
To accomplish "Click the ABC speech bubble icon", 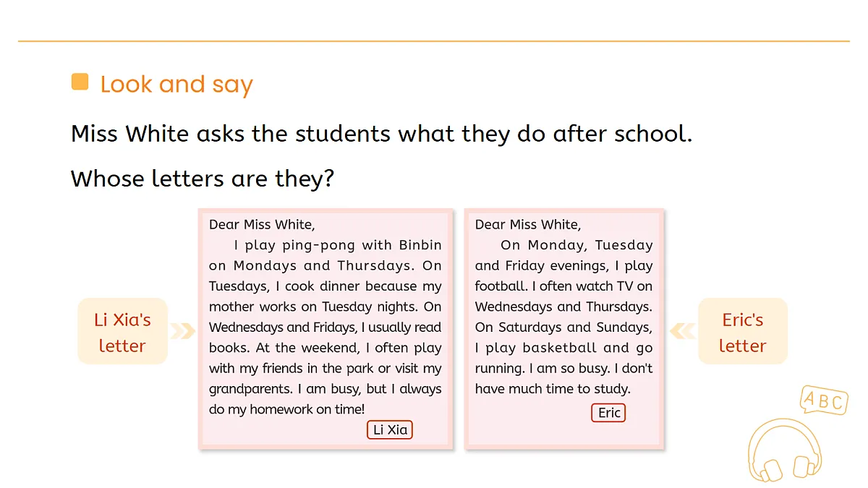I will [823, 400].
